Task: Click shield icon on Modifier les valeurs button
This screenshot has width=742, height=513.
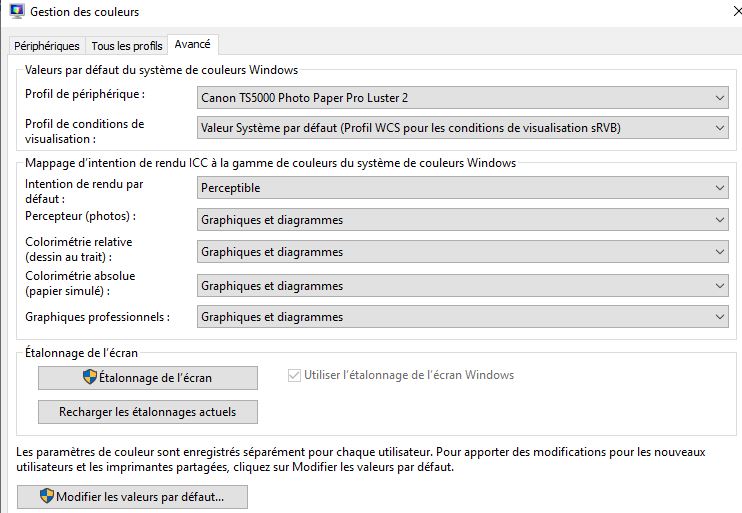Action: [46, 497]
